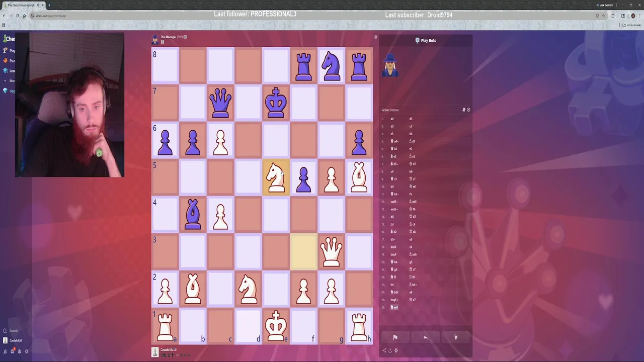Select the white bishop on h5
The height and width of the screenshot is (362, 644).
tap(359, 177)
